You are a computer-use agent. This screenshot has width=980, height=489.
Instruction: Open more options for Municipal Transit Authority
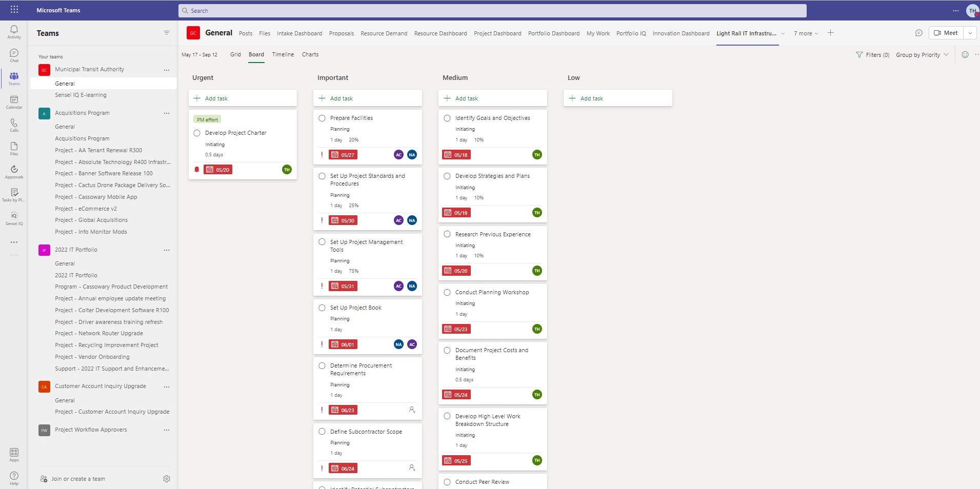point(167,70)
